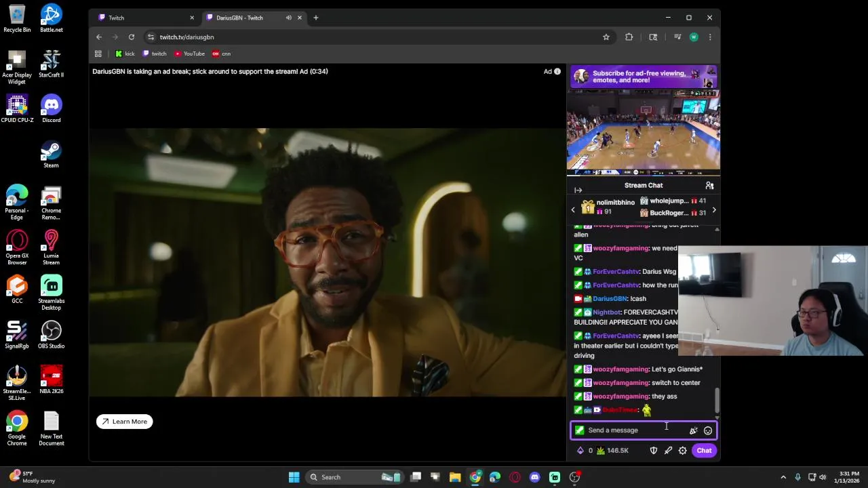Click username ForEverCashtv saying Darius Wsg

point(616,272)
